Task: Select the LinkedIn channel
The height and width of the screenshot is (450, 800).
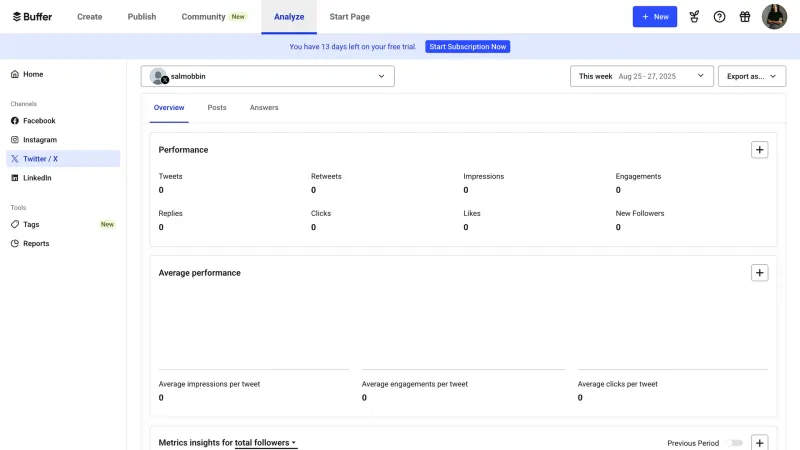Action: [63, 178]
